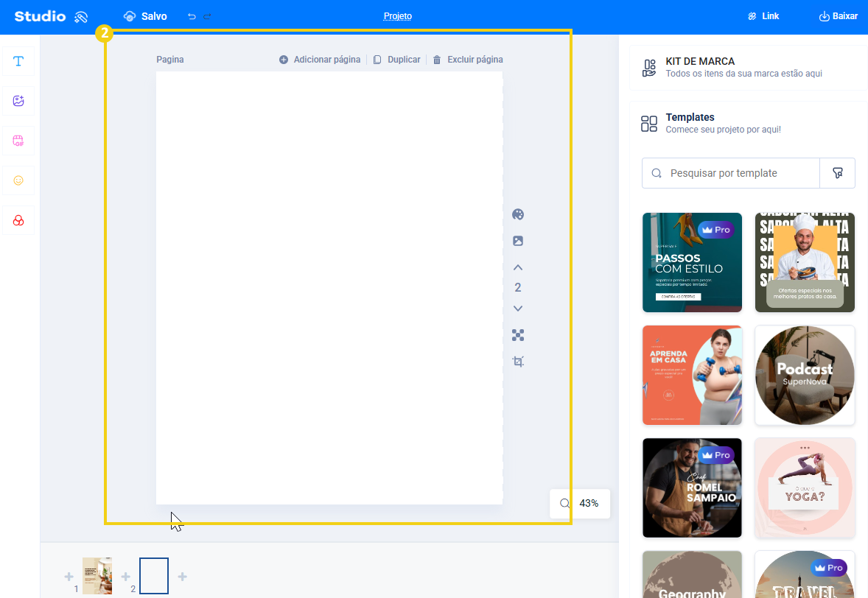Click Baixar to download the design
The height and width of the screenshot is (598, 868).
pos(838,16)
